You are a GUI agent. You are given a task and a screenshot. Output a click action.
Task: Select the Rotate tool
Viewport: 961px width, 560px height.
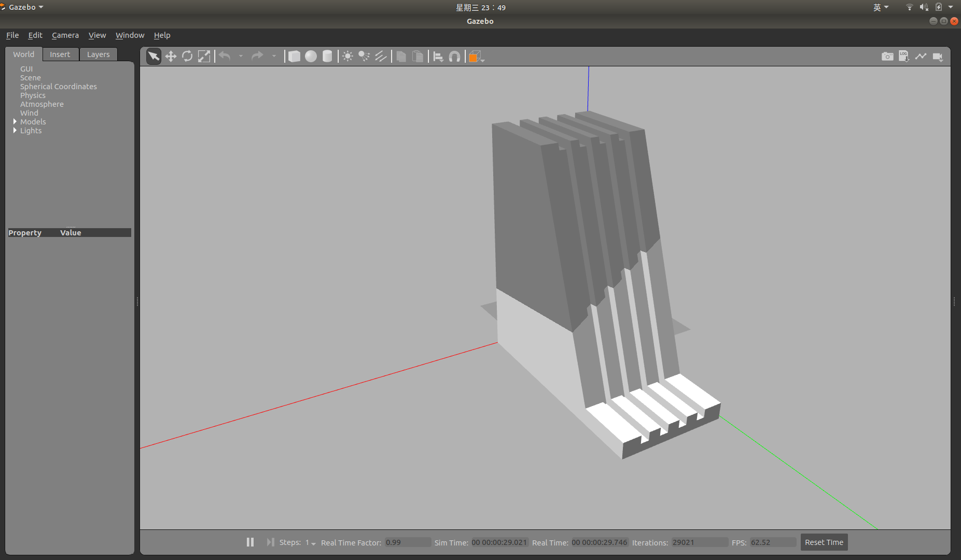(187, 56)
